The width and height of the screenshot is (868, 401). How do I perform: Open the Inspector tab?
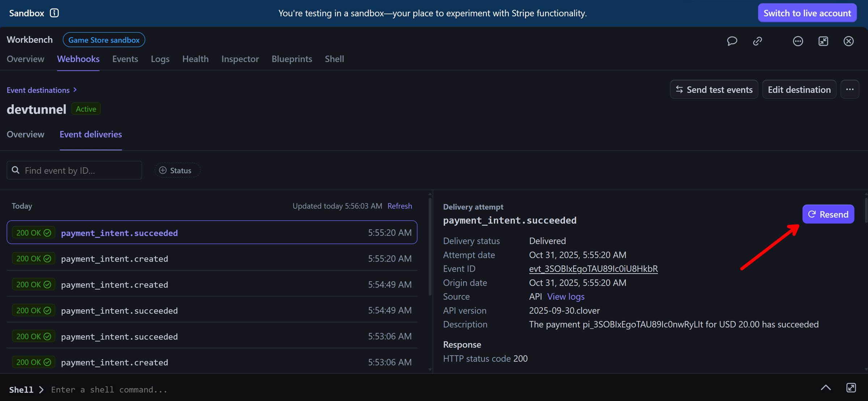240,59
